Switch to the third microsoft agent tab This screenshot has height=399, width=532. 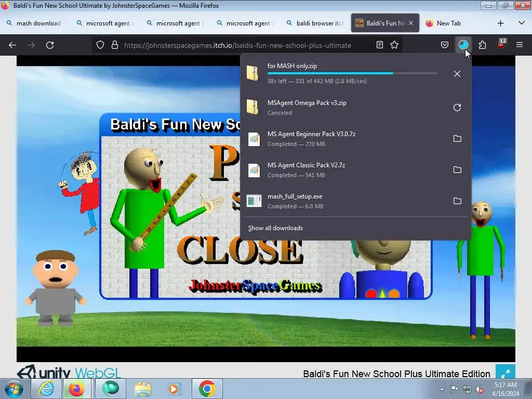pos(246,23)
